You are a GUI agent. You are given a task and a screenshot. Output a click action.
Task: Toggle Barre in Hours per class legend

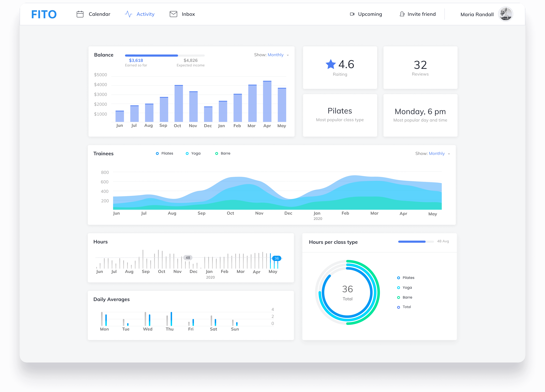click(x=405, y=297)
